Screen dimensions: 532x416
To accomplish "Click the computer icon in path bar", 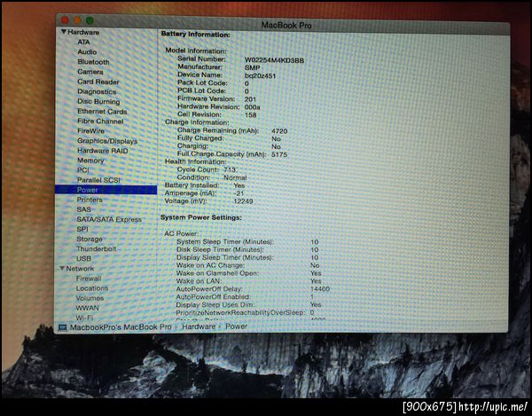I will click(x=63, y=327).
